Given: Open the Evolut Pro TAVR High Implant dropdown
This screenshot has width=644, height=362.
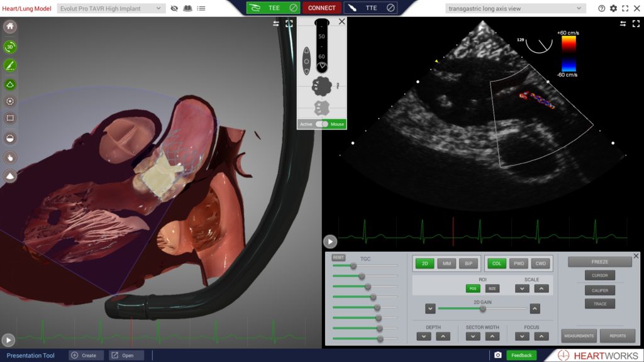Looking at the screenshot, I should (111, 8).
